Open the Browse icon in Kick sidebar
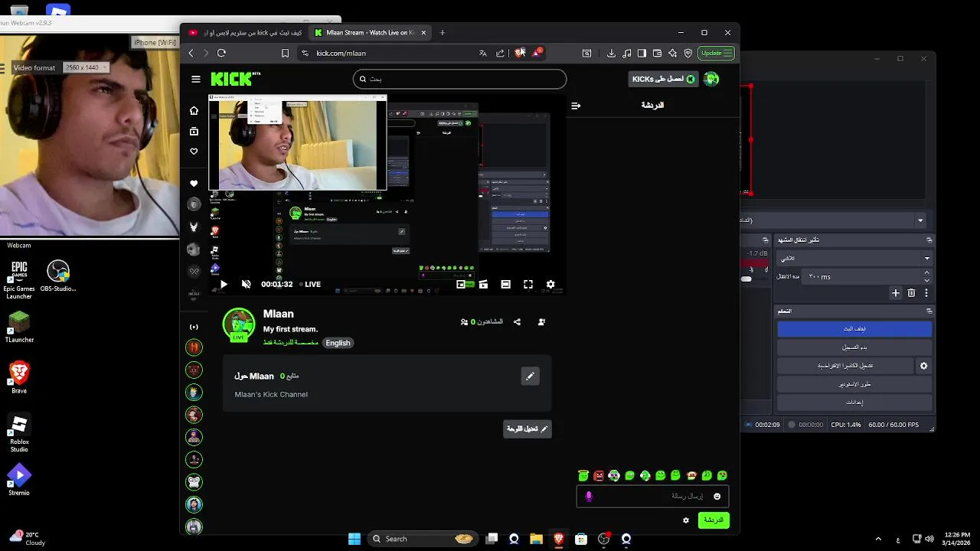The width and height of the screenshot is (980, 551). [x=194, y=132]
